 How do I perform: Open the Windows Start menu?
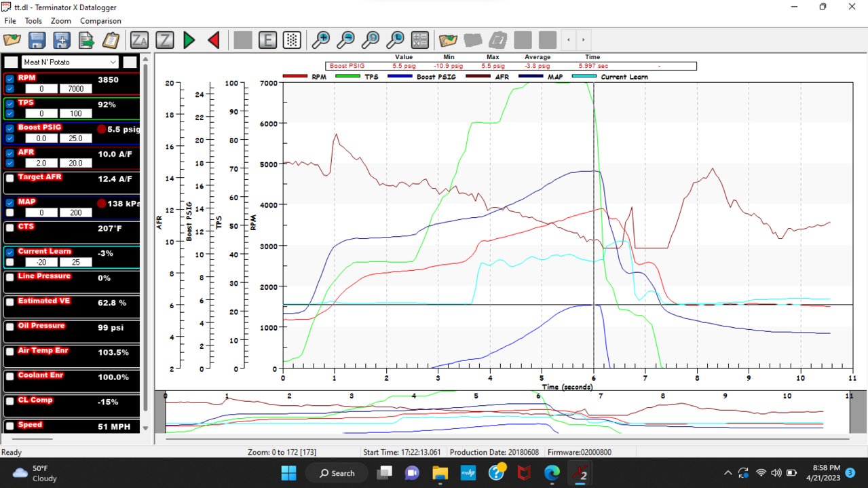tap(289, 472)
